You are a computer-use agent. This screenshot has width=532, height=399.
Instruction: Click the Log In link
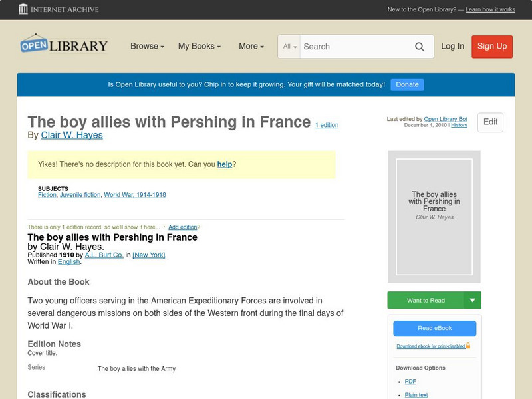click(x=452, y=47)
